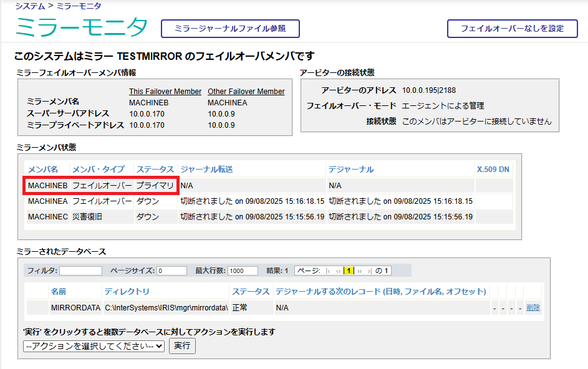Select the MACHINEC disaster recovery row

pos(47,217)
